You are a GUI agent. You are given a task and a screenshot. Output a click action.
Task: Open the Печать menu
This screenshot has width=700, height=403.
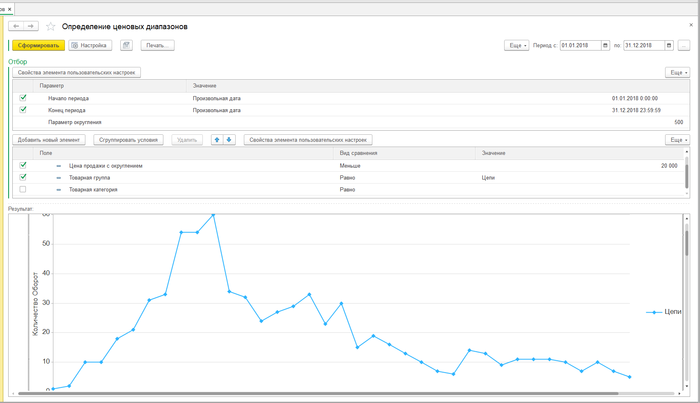click(x=157, y=45)
